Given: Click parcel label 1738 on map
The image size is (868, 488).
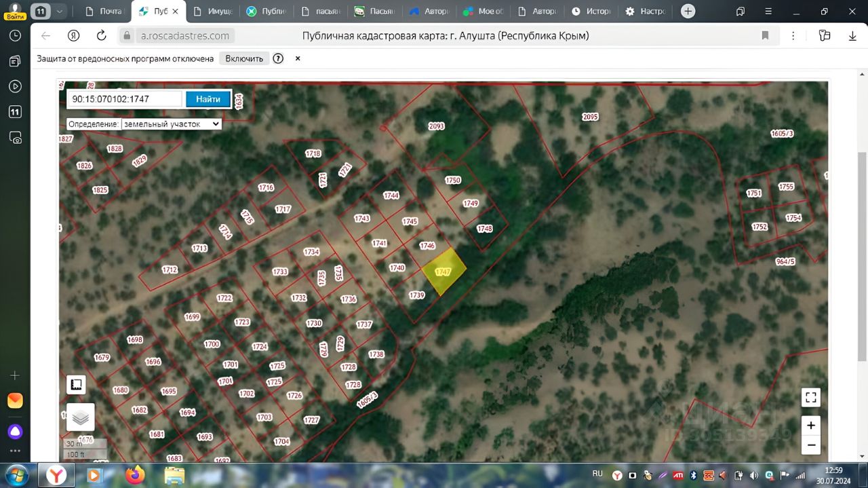Looking at the screenshot, I should 376,354.
